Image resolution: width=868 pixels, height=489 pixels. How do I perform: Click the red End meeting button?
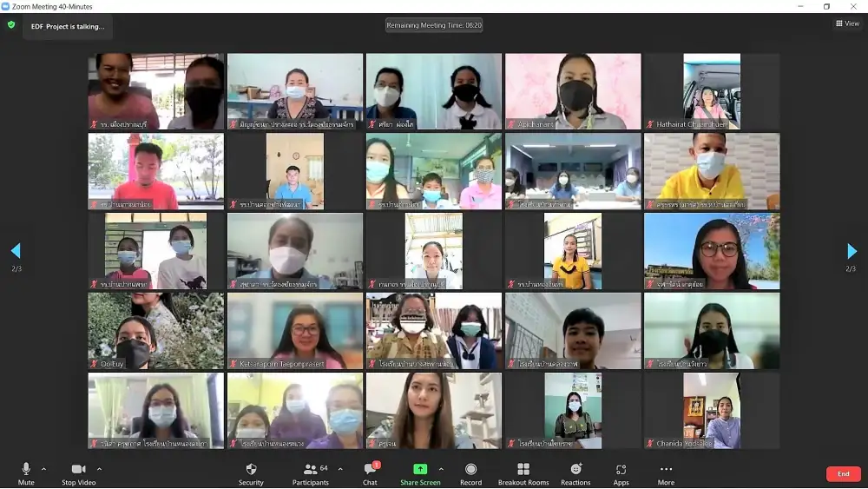coord(843,474)
